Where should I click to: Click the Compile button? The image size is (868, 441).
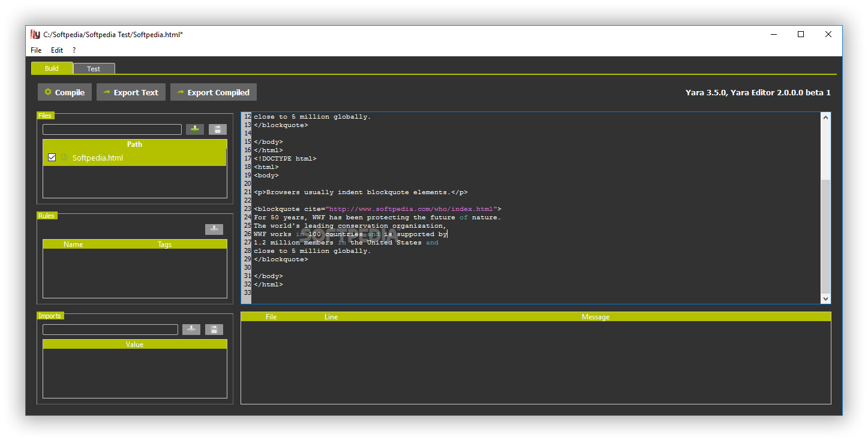pos(65,92)
